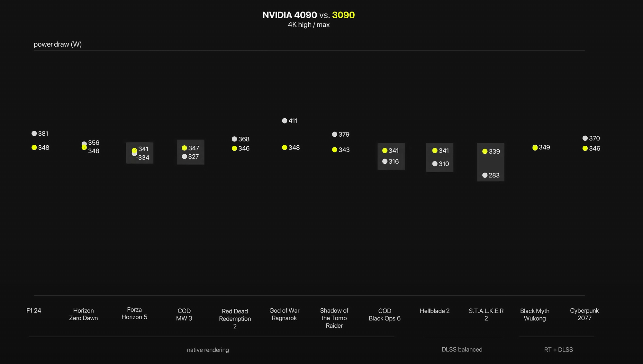Select the '4K high / max' subtitle
Screen dimensions: 643x364
point(309,25)
